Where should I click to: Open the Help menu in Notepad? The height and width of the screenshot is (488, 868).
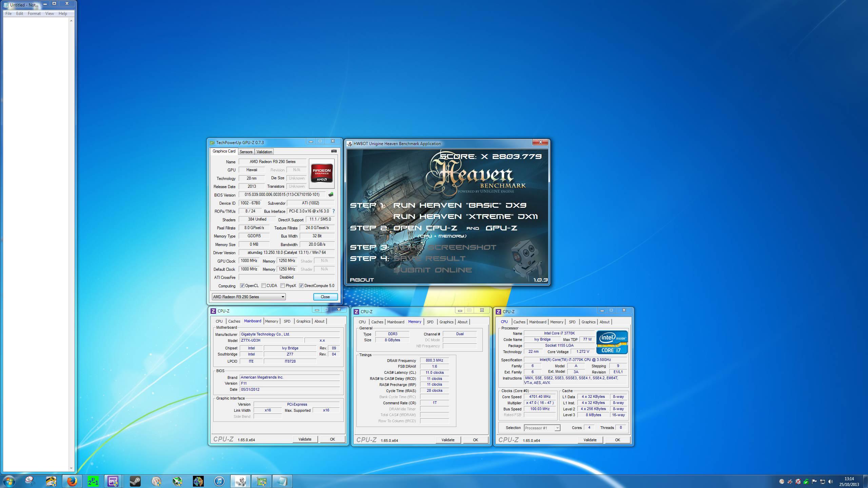pyautogui.click(x=63, y=14)
